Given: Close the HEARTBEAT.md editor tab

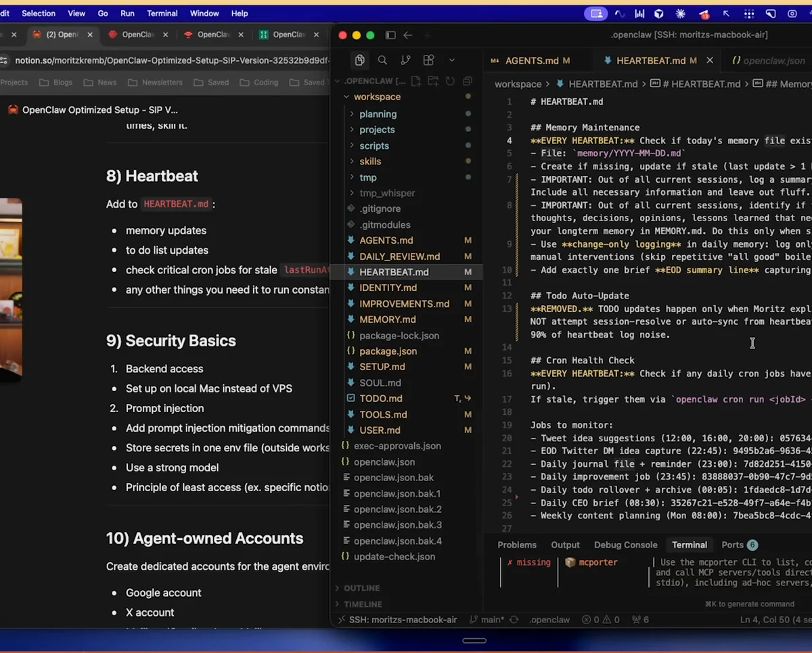Looking at the screenshot, I should point(709,60).
